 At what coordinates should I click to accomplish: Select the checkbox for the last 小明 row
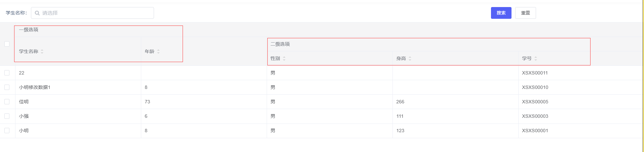tap(7, 131)
